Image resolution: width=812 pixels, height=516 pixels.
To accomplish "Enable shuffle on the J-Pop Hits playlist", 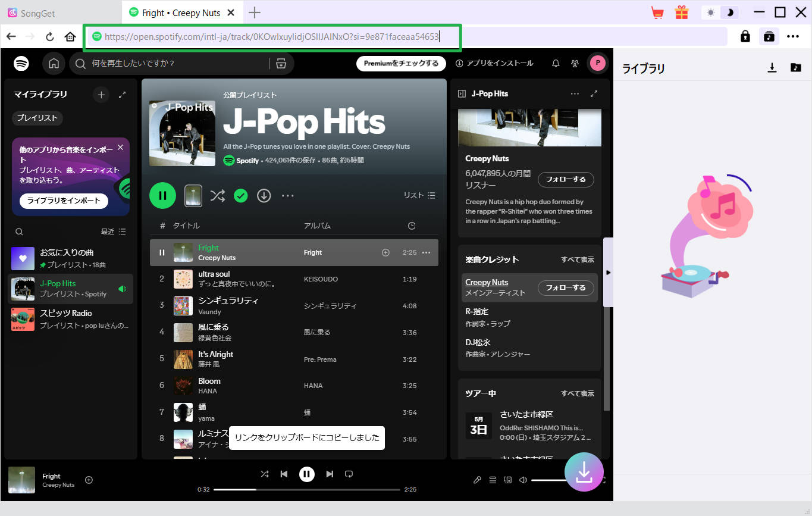I will (x=219, y=195).
